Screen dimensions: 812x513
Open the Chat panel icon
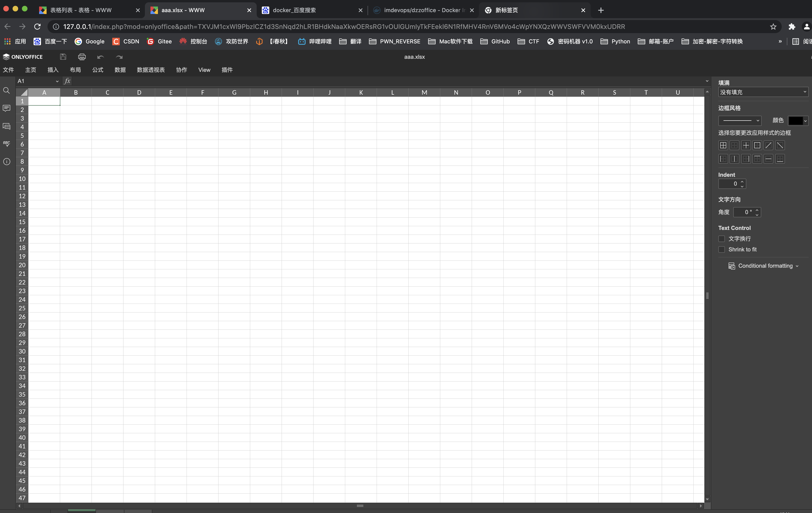tap(7, 126)
